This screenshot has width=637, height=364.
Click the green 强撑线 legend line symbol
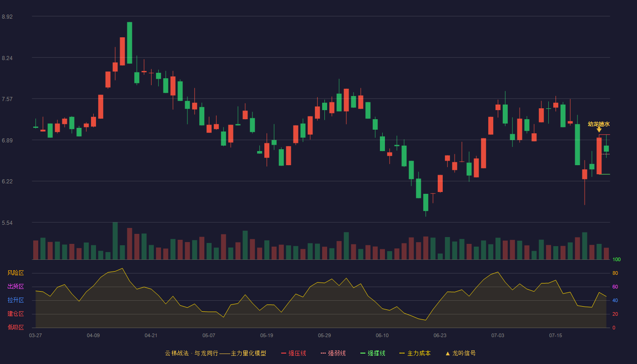point(363,354)
